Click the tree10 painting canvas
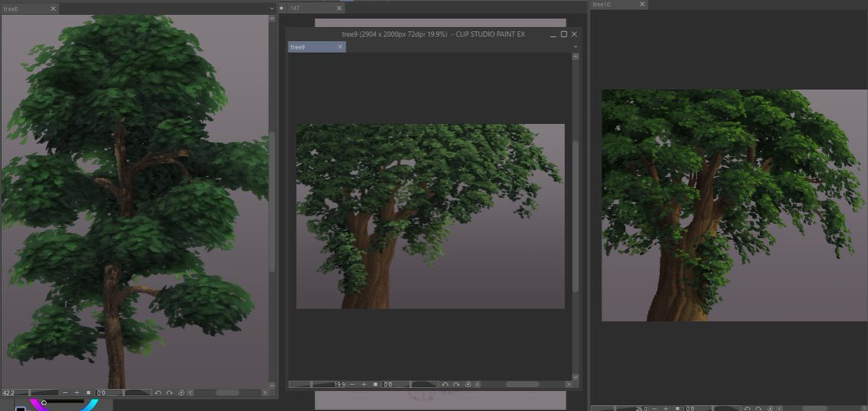 click(734, 205)
